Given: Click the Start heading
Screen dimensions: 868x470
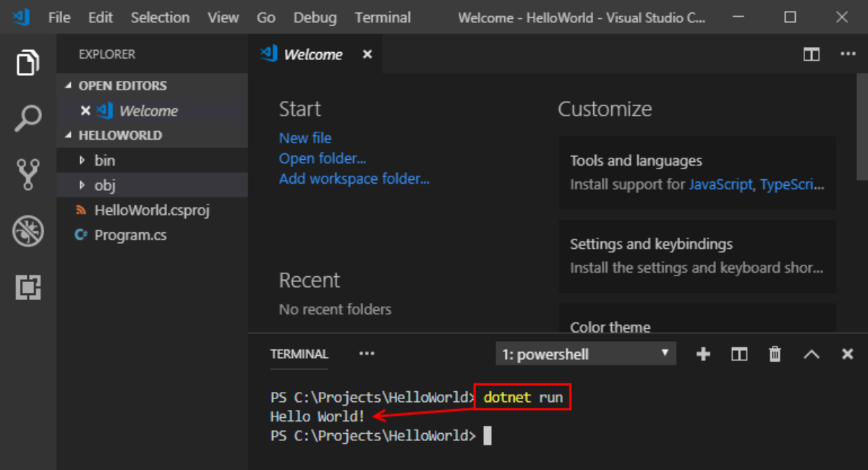Looking at the screenshot, I should (x=300, y=109).
